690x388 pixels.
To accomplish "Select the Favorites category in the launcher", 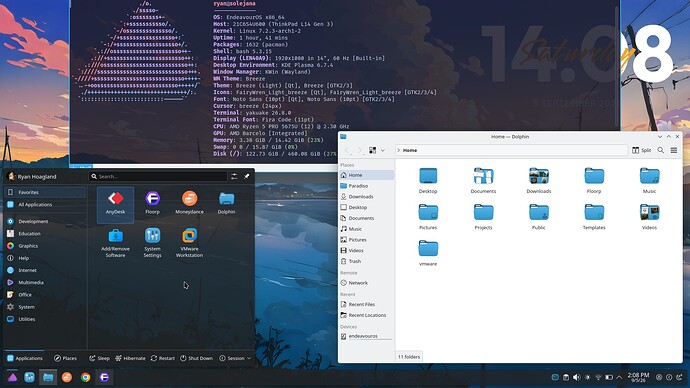I will (45, 192).
